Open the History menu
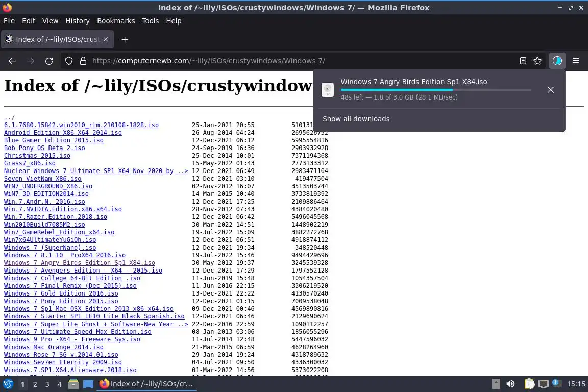Viewport: 588px width, 392px height. [78, 21]
